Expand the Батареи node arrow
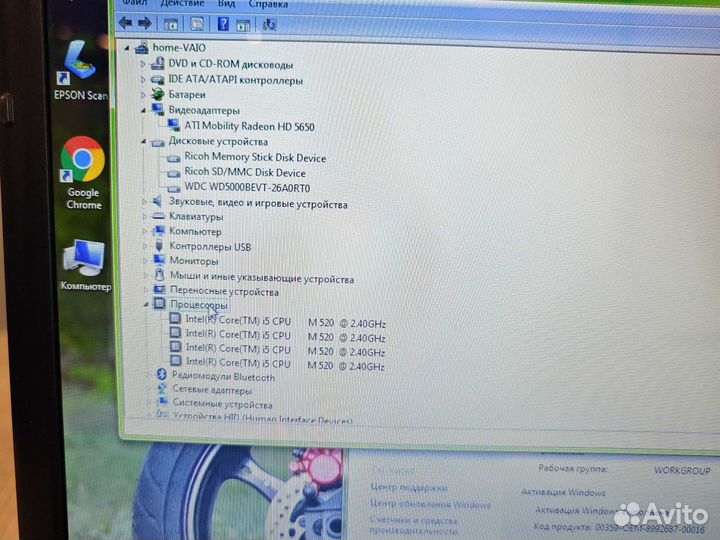The height and width of the screenshot is (540, 720). [143, 95]
